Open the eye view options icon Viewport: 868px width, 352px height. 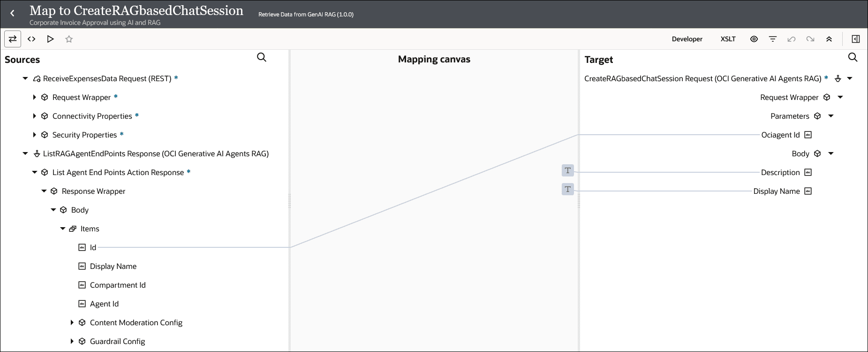coord(754,39)
